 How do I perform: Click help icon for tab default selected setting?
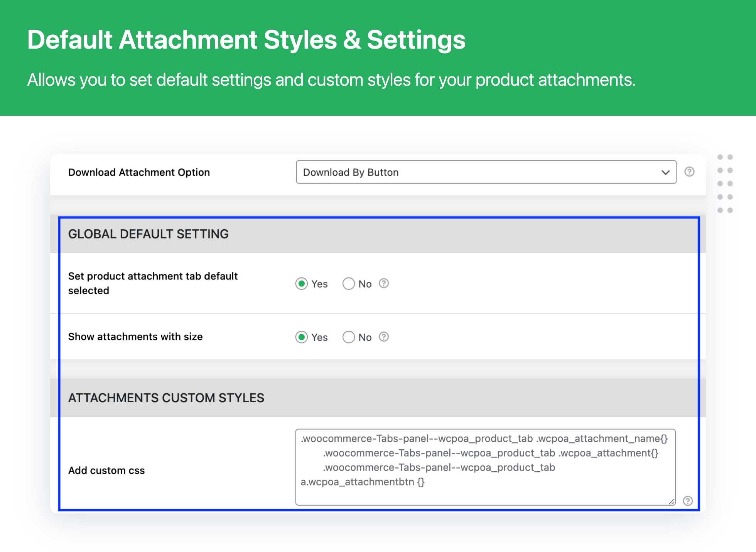coord(383,283)
